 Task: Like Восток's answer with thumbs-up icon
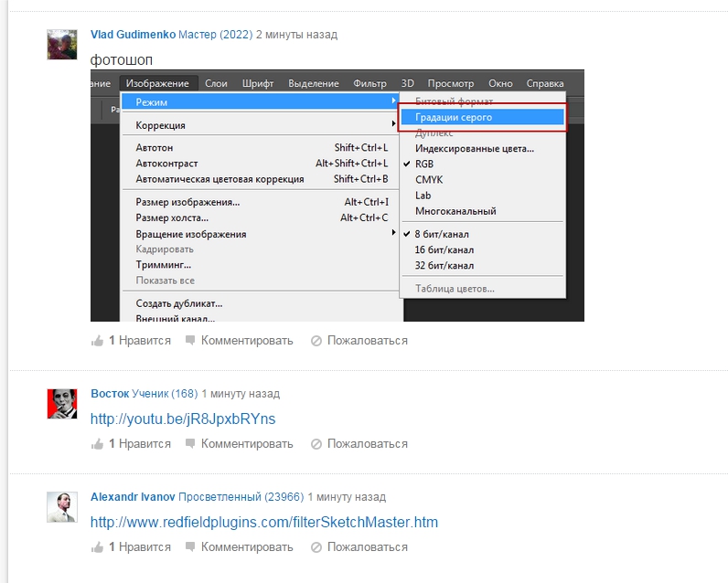pyautogui.click(x=97, y=444)
